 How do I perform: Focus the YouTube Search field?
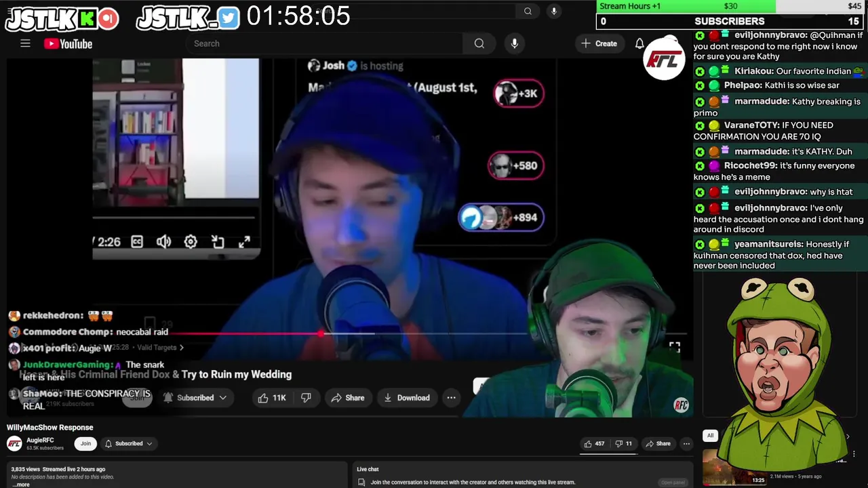coord(324,43)
